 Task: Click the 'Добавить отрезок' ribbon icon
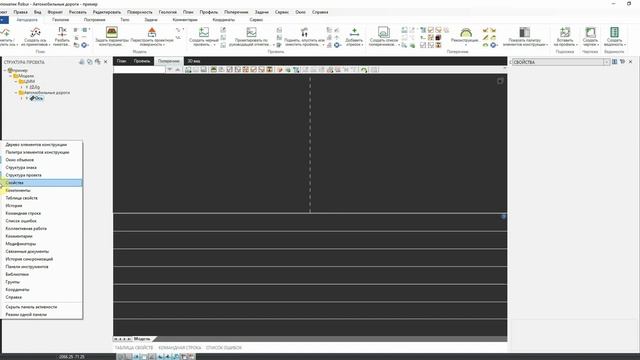click(x=354, y=32)
